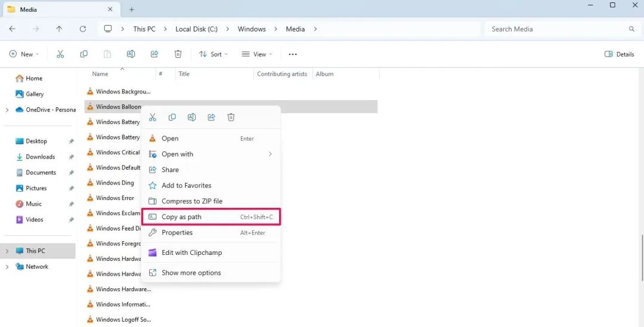Expand the This PC tree node

[x=7, y=251]
